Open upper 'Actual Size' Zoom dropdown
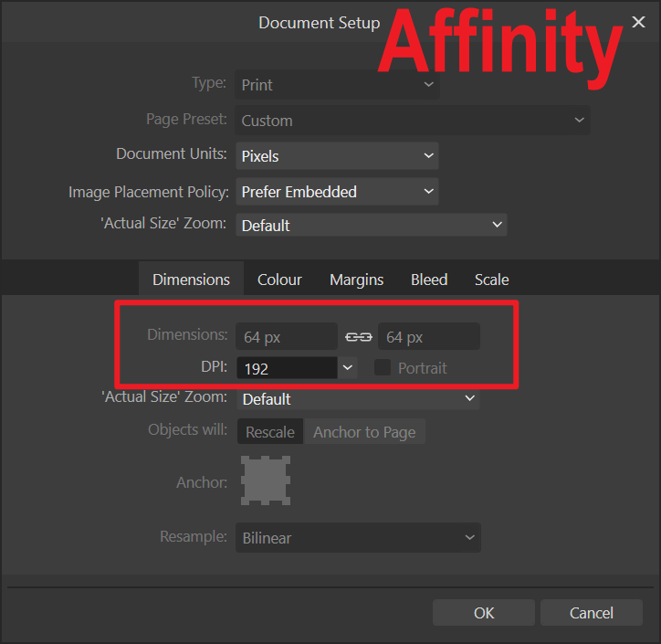 [372, 225]
